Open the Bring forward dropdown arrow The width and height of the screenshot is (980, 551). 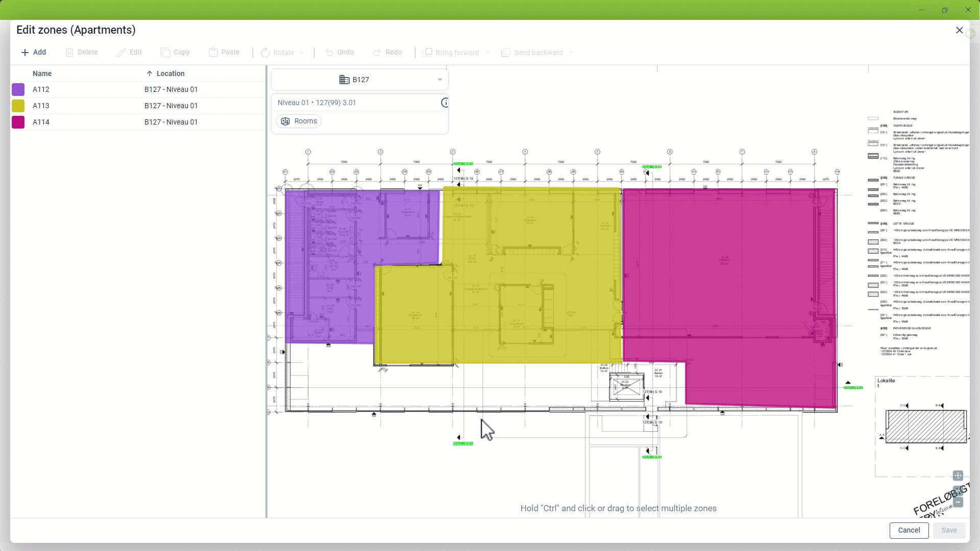487,53
